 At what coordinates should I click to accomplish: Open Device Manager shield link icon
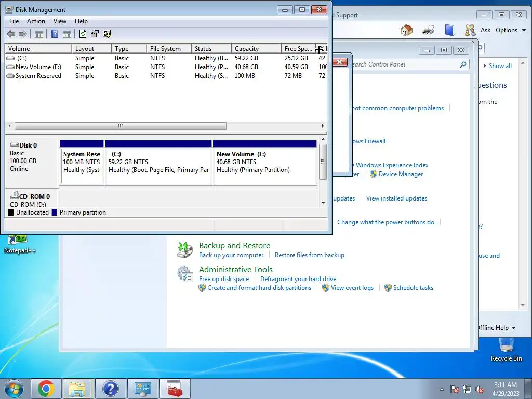click(x=374, y=174)
